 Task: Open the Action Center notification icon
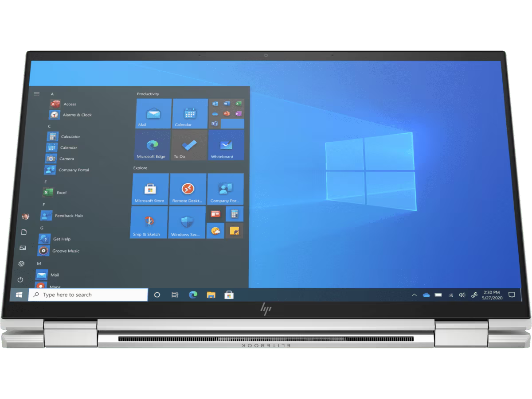tap(512, 295)
